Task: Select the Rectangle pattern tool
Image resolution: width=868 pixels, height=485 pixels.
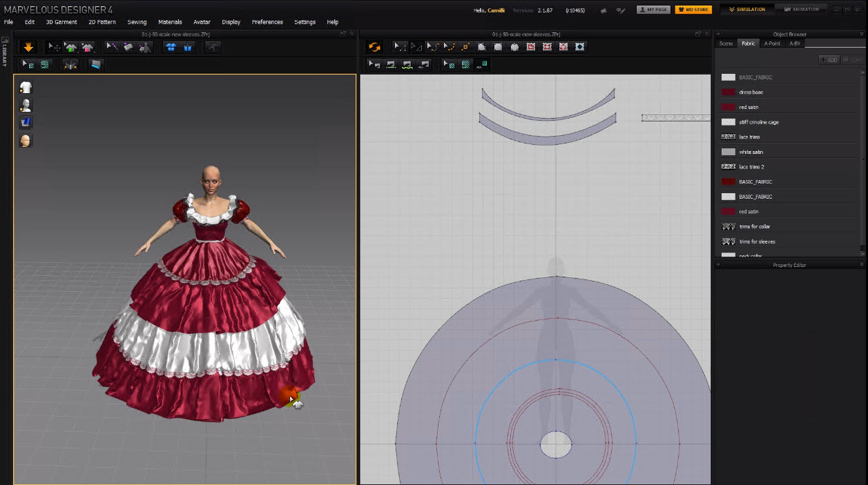Action: [x=498, y=47]
